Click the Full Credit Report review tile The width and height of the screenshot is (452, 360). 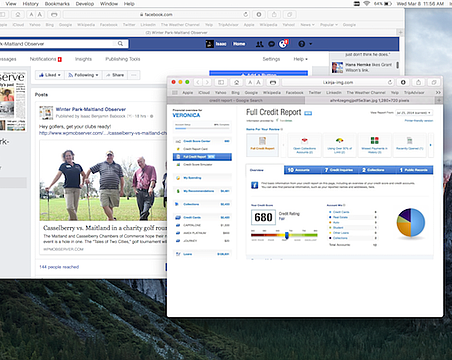(262, 145)
